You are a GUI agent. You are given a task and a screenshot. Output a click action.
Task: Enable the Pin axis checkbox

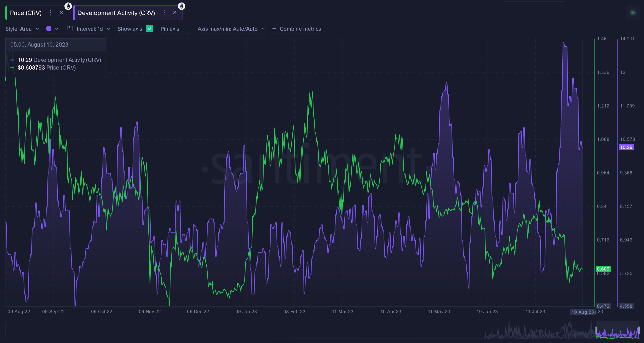click(186, 29)
